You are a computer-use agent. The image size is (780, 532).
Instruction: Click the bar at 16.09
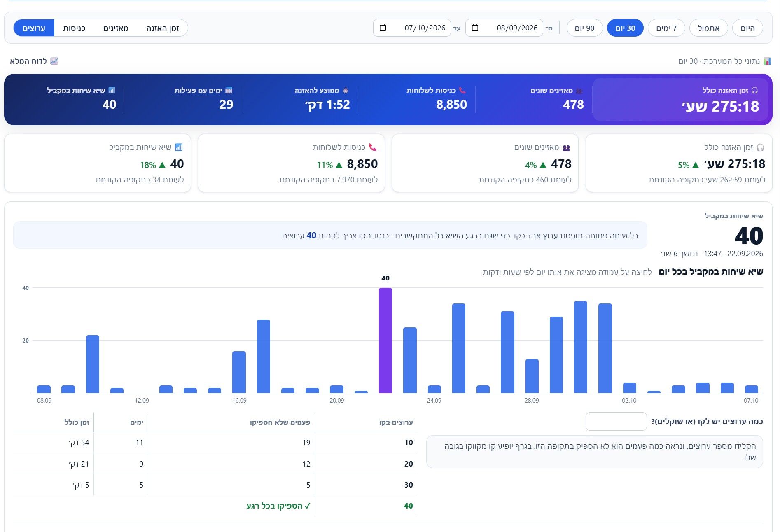click(x=239, y=372)
